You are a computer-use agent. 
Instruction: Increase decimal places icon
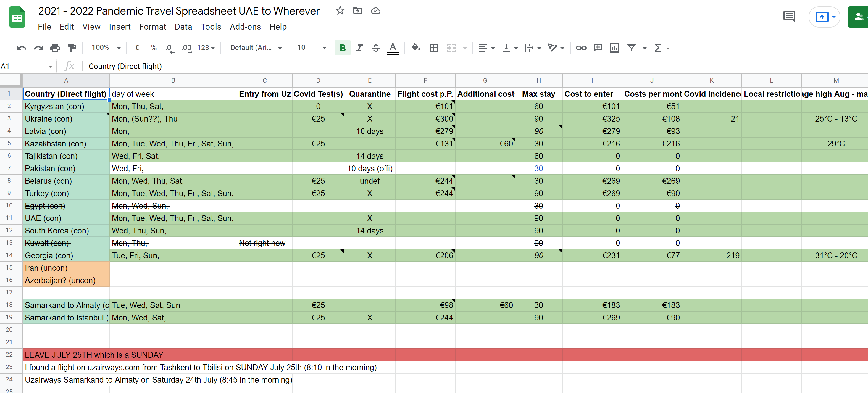tap(186, 48)
